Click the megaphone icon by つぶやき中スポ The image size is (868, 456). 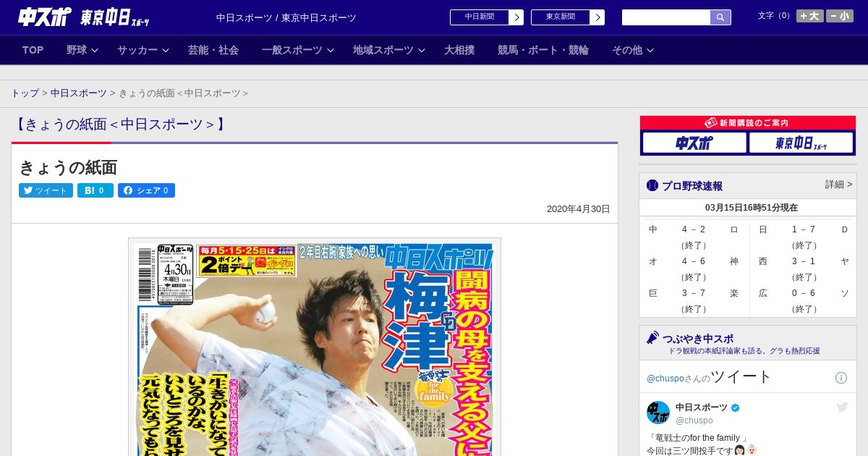[652, 337]
